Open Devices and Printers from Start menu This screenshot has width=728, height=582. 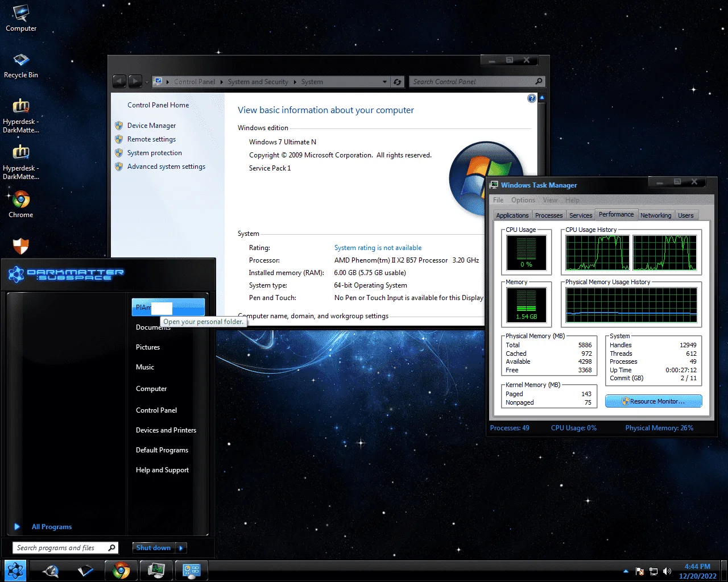[x=166, y=430]
